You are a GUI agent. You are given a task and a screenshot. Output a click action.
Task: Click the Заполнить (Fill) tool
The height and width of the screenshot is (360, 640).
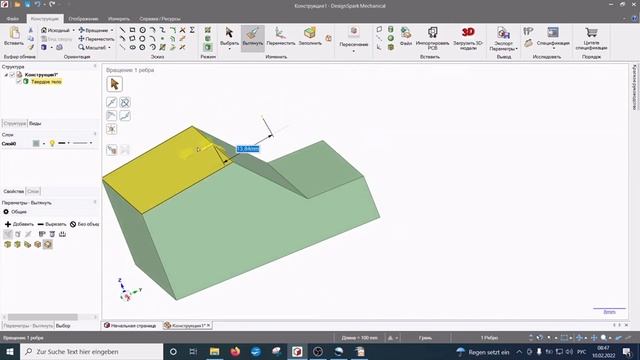pos(310,36)
